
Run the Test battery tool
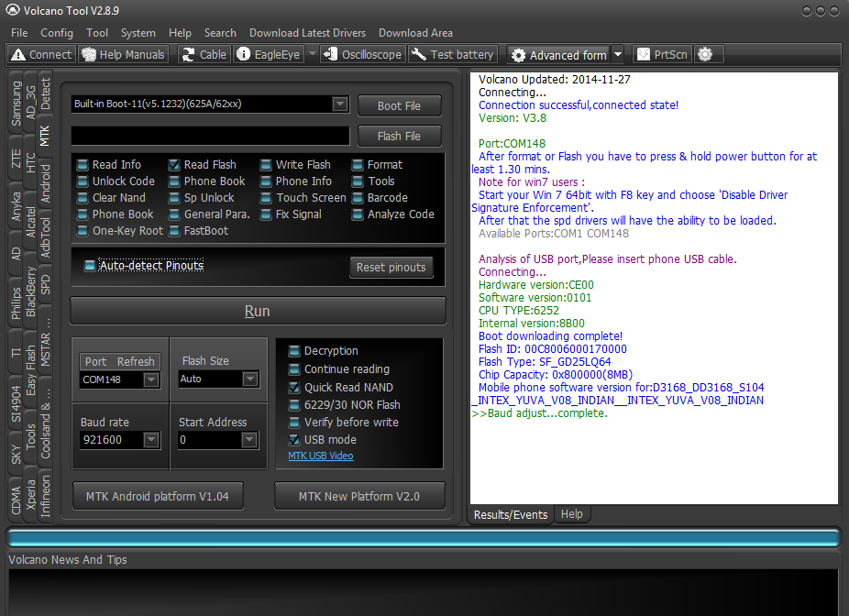click(x=453, y=55)
